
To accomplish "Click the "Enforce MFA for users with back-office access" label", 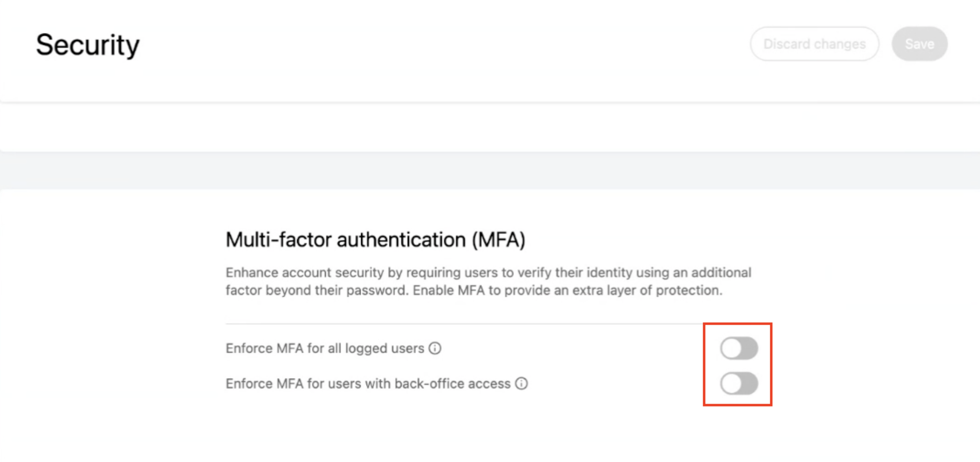I will [x=367, y=384].
